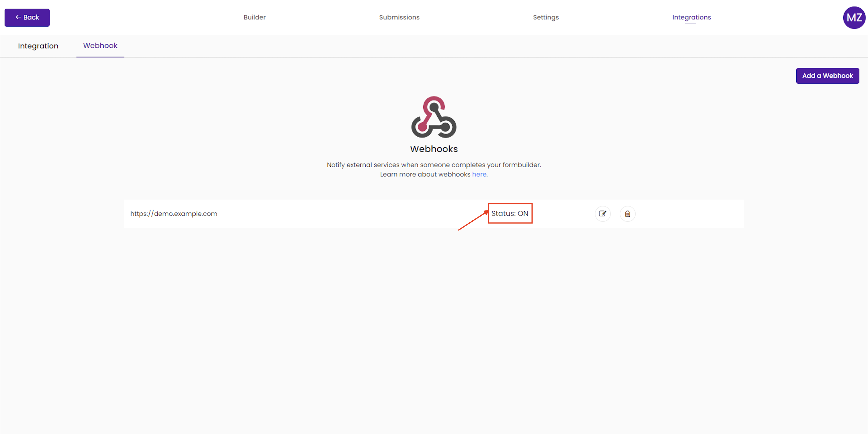Click the https://demo.example.com URL text
Image resolution: width=868 pixels, height=434 pixels.
pyautogui.click(x=174, y=213)
